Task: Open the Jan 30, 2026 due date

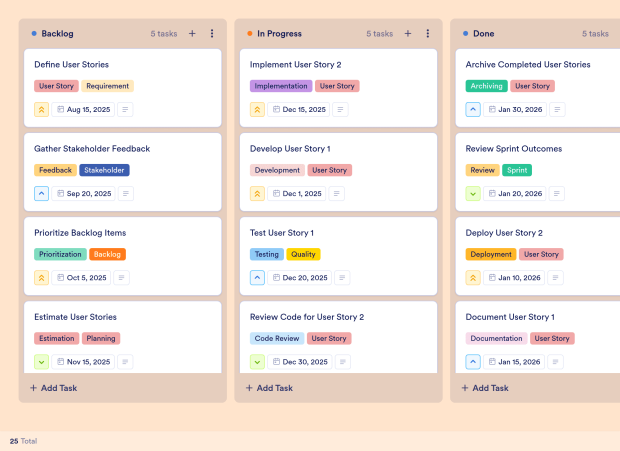Action: pos(515,109)
